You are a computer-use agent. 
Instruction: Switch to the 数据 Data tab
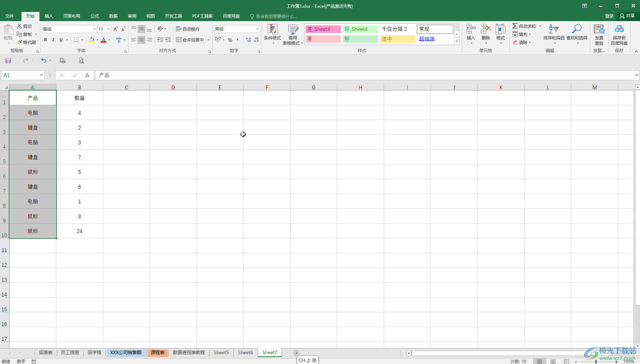coord(113,16)
